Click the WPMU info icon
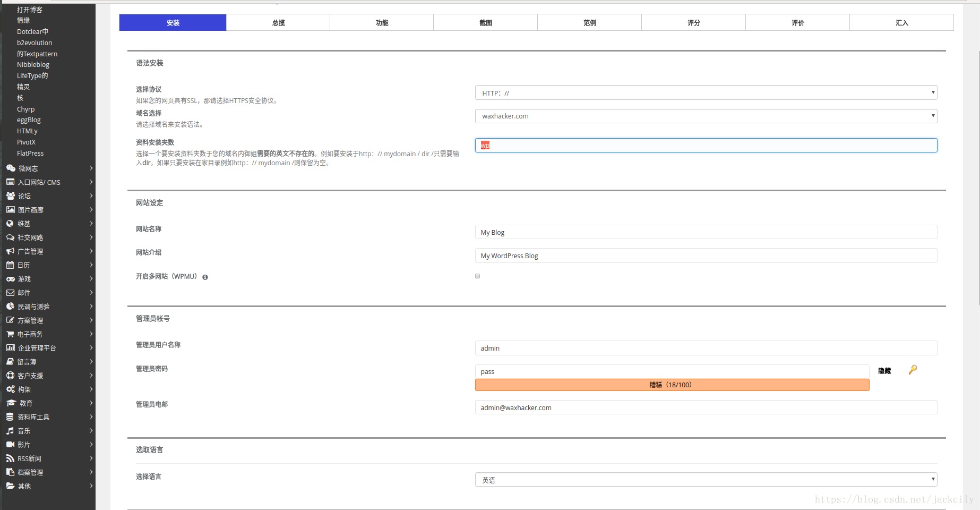 (x=205, y=277)
